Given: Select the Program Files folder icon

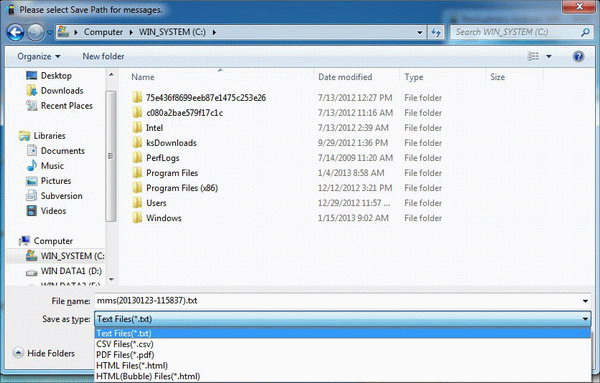Looking at the screenshot, I should point(137,173).
